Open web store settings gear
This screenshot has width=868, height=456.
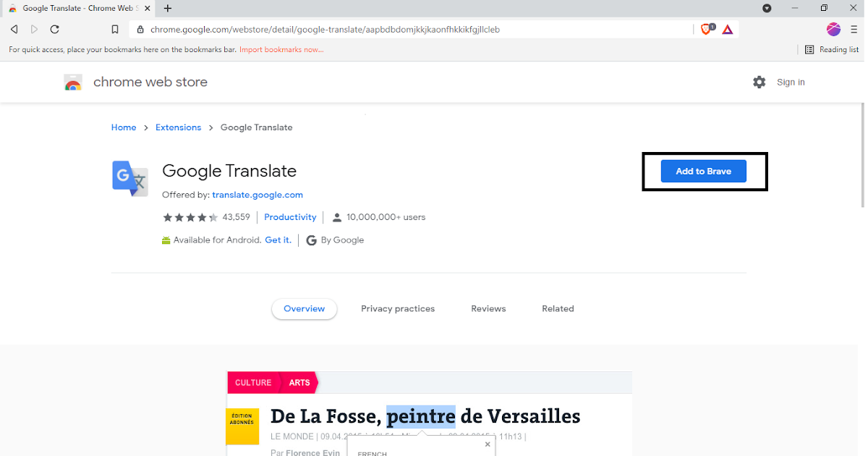click(759, 82)
